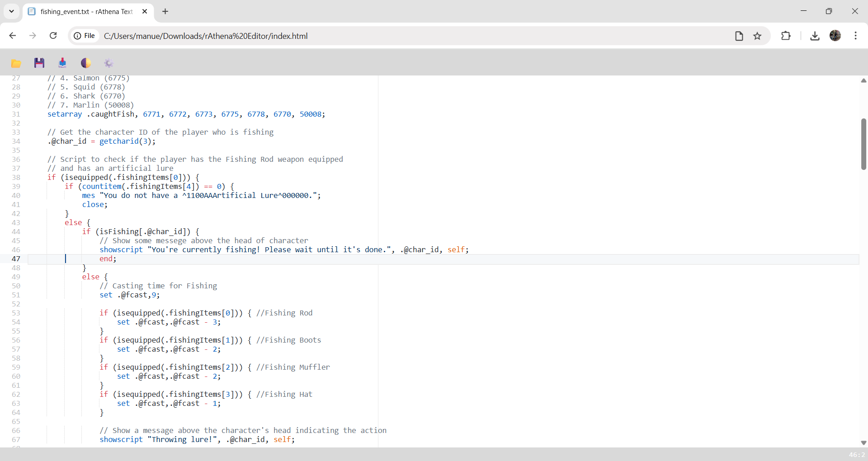Open the Chrome three-dot menu

[x=855, y=36]
